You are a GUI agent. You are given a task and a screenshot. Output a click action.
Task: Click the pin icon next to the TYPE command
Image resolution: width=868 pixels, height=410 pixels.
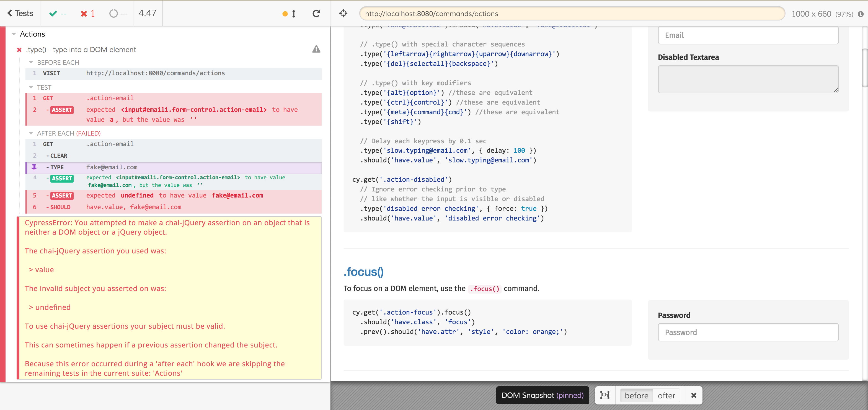[x=34, y=167]
